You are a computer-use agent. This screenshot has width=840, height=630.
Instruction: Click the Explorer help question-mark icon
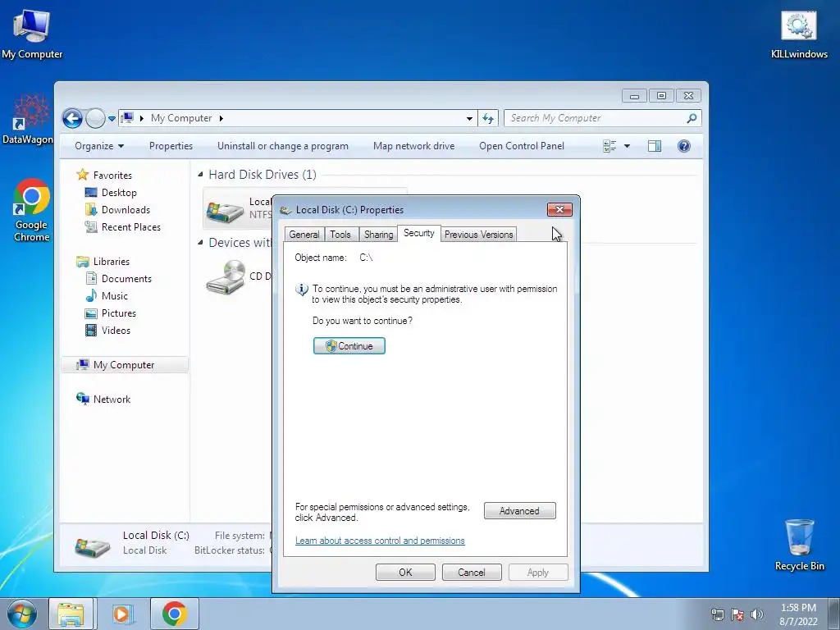point(683,146)
